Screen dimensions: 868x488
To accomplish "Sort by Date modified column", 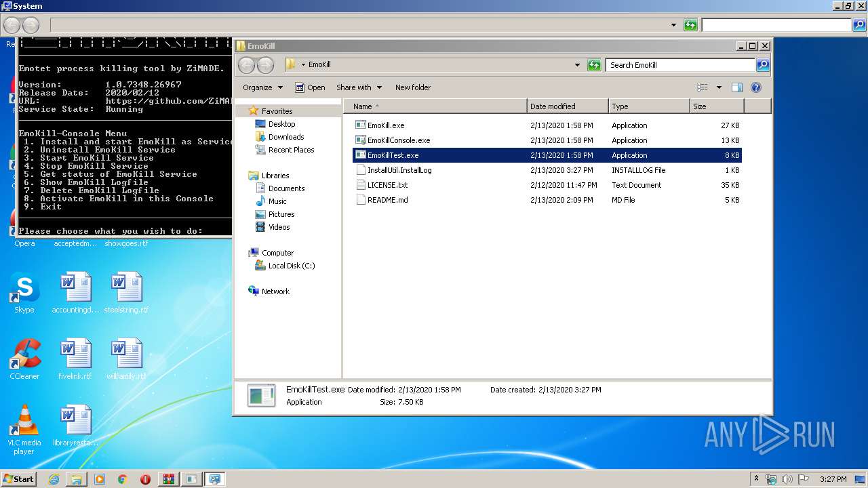I will [568, 106].
